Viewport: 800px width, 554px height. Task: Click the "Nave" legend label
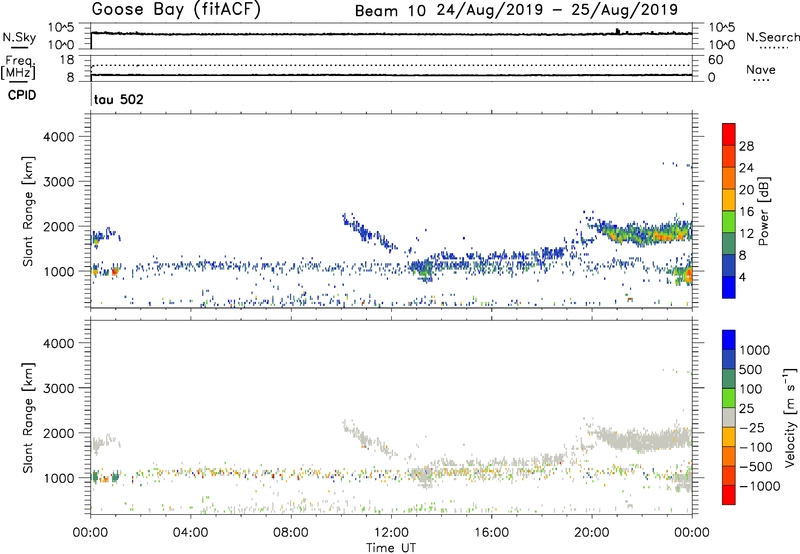tap(761, 69)
